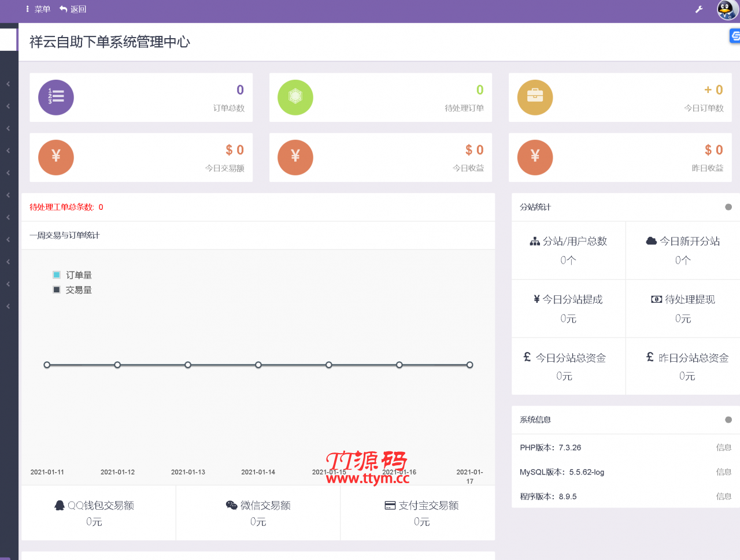Click the 订单总数 label
This screenshot has width=740, height=560.
point(229,108)
